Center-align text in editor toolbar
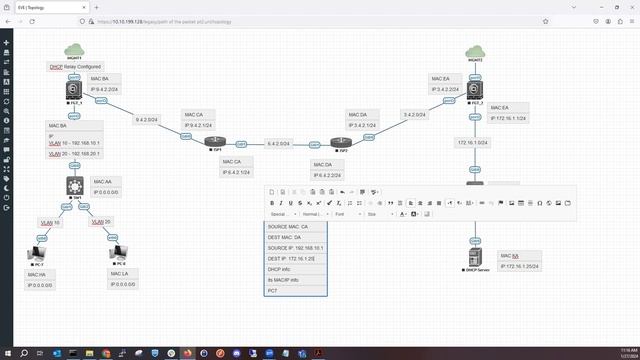Image resolution: width=640 pixels, height=360 pixels. point(420,203)
